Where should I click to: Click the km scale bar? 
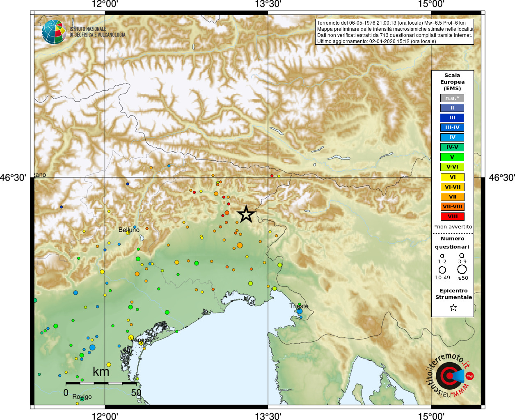click(x=101, y=383)
